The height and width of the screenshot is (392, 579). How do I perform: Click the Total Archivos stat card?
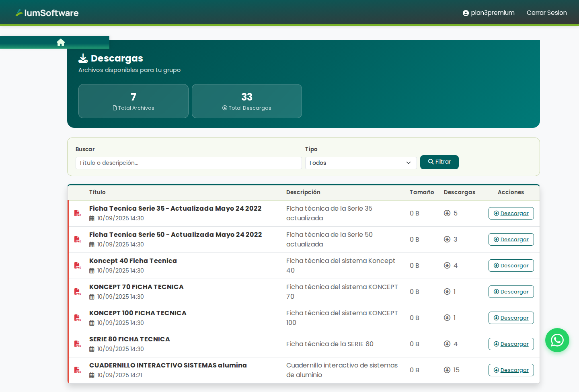point(133,101)
